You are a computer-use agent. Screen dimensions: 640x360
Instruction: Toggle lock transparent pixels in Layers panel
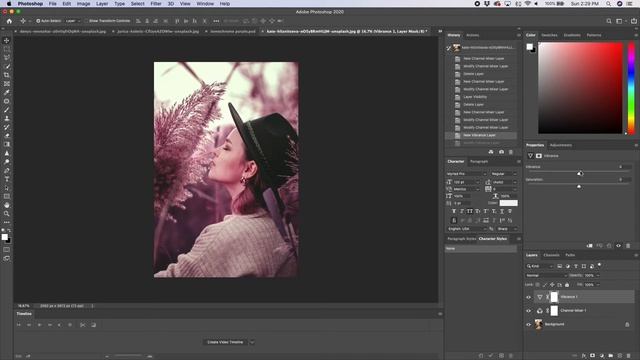click(538, 284)
